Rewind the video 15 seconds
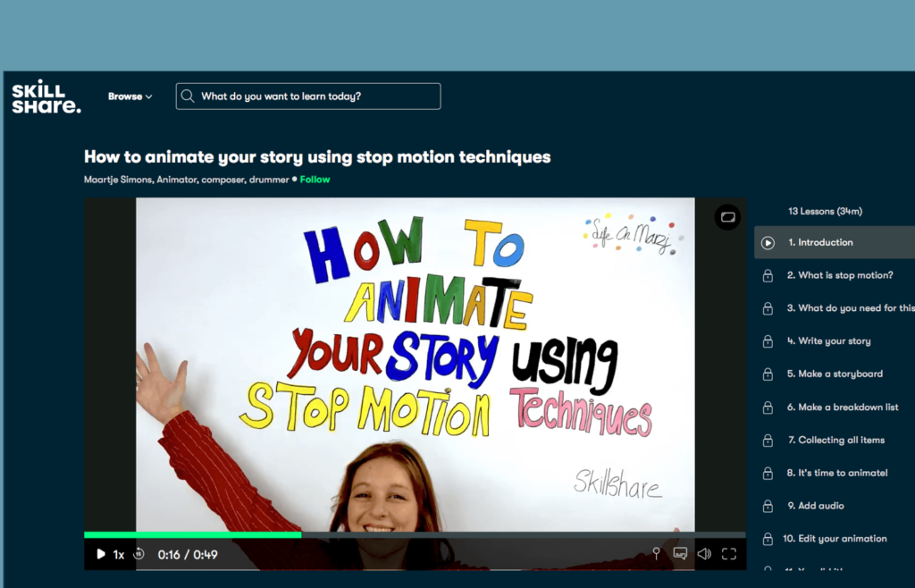The image size is (915, 588). (139, 554)
